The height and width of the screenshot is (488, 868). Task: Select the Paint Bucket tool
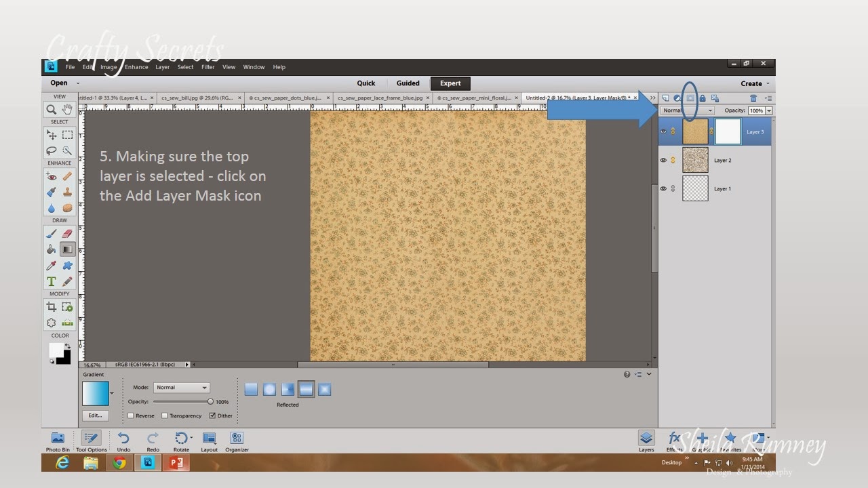(x=52, y=250)
